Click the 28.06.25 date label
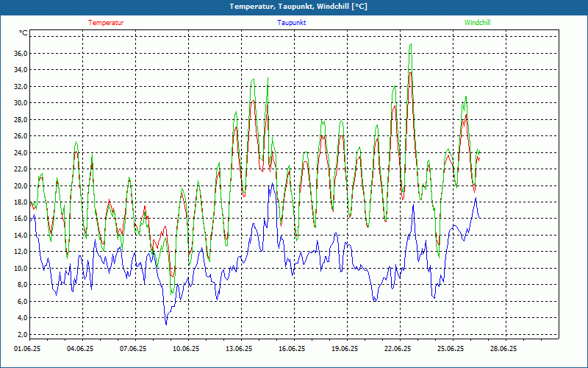This screenshot has width=588, height=368. tap(503, 349)
